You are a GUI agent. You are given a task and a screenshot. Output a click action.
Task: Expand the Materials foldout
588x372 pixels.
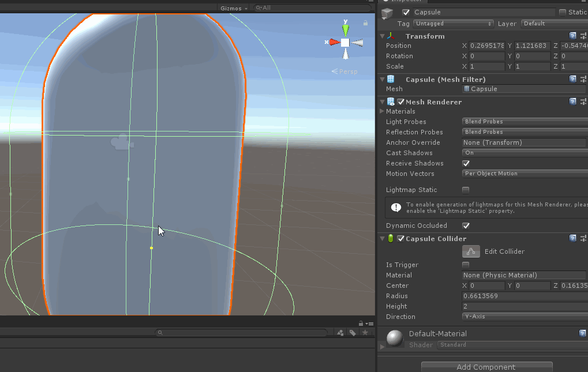[x=382, y=111]
